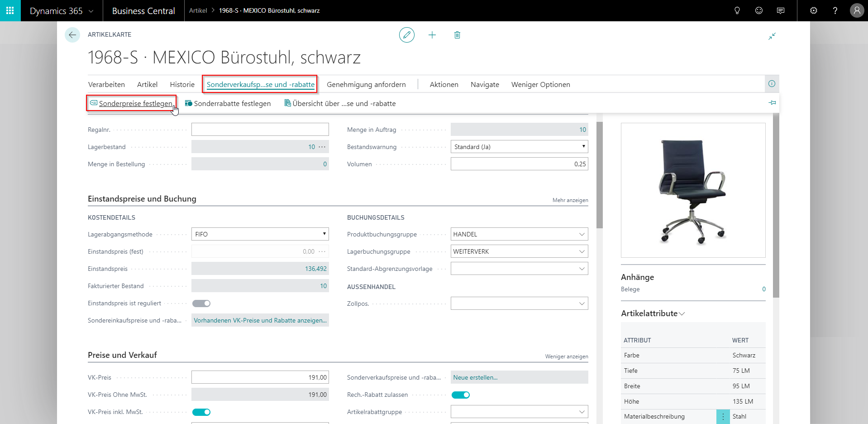Toggle the FactBox info icon
The image size is (868, 424).
(772, 84)
